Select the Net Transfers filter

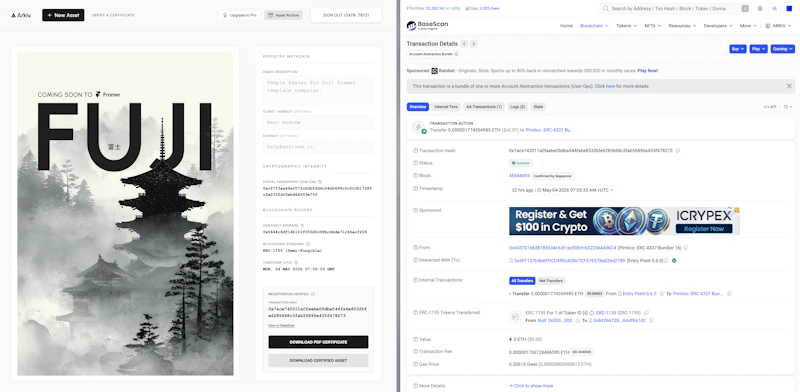pyautogui.click(x=551, y=281)
